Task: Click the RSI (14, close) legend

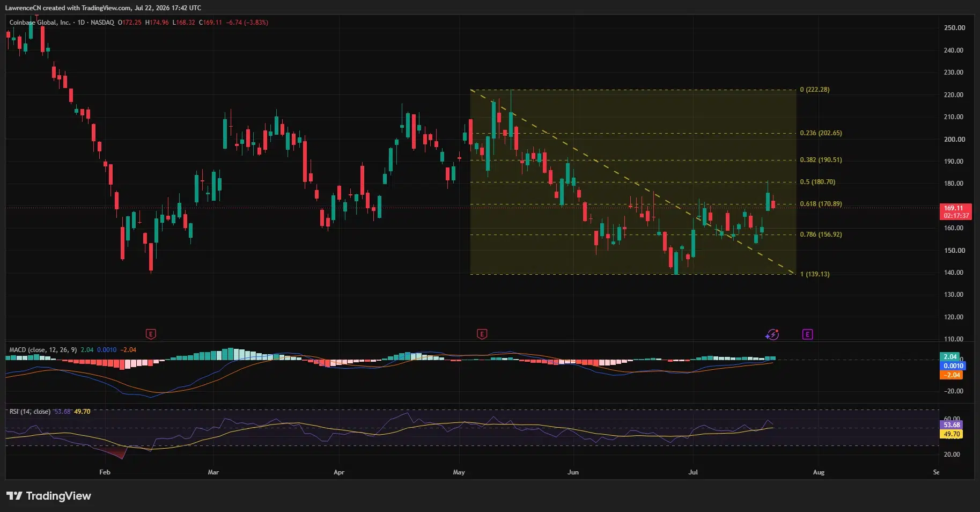Action: point(30,412)
